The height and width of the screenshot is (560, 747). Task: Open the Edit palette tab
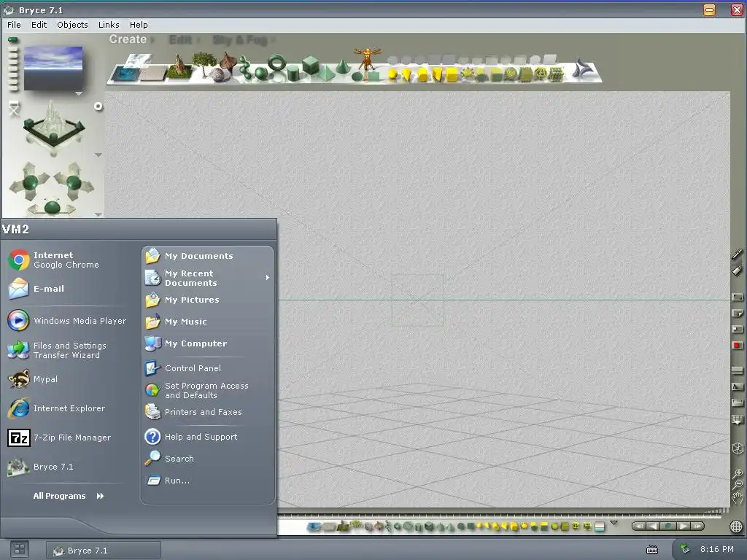click(181, 39)
